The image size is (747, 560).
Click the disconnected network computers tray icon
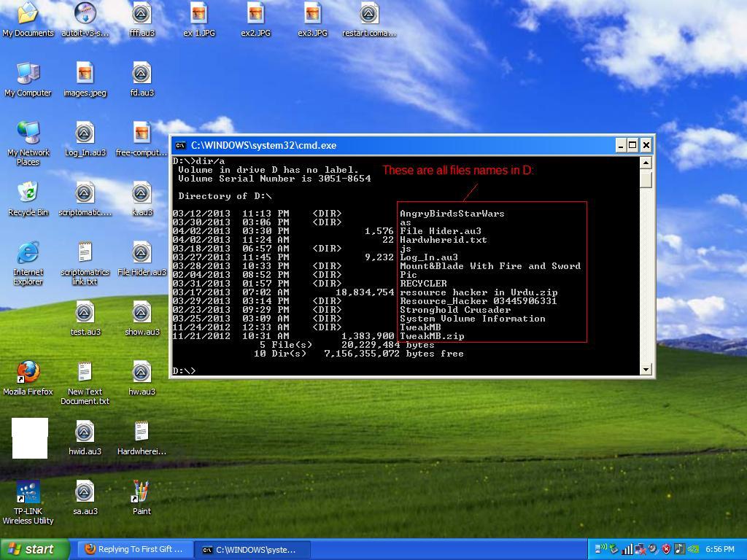(640, 549)
